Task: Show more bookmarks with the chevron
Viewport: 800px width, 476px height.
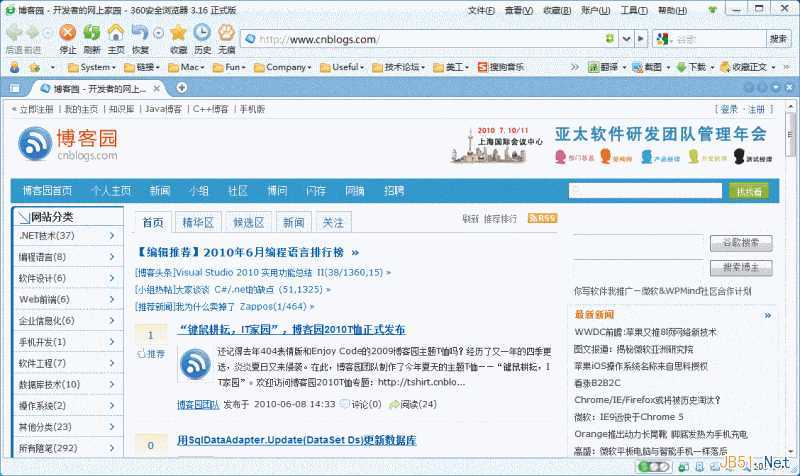Action: pos(574,67)
